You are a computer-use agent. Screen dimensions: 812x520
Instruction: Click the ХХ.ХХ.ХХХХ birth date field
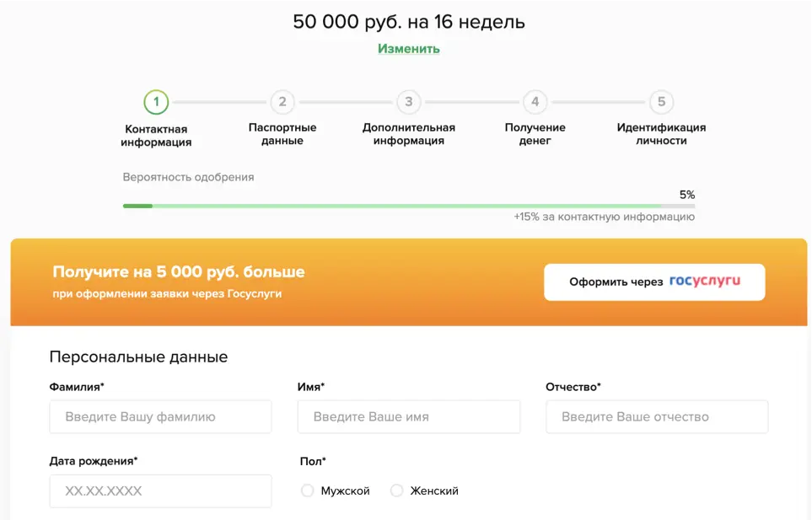[160, 491]
